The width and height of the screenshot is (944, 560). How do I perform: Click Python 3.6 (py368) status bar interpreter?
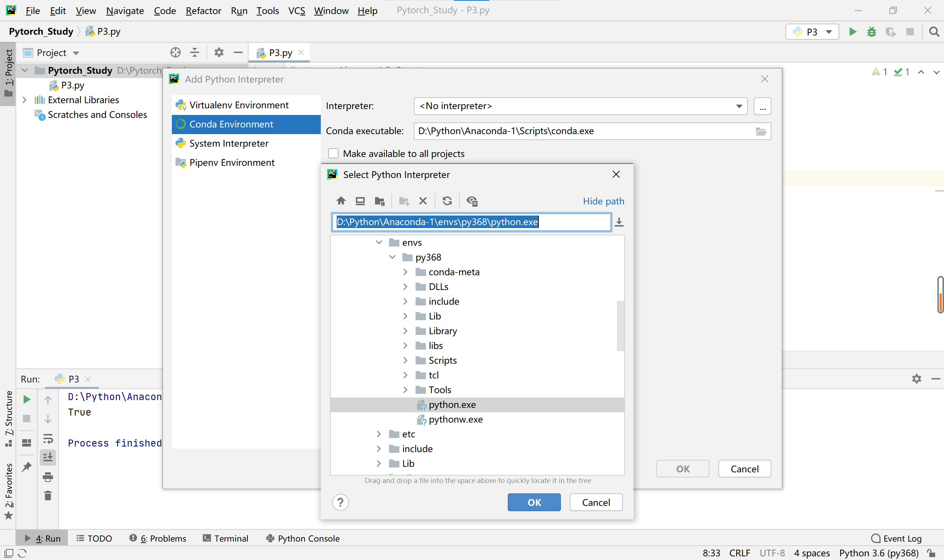coord(879,553)
